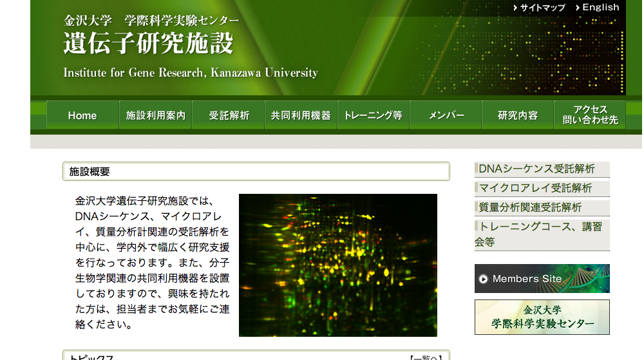Open the トレーニングコース、講習会等 sidebar link

(x=542, y=235)
